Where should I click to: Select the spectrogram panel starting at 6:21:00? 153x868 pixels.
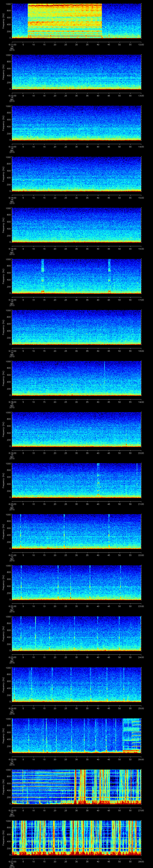[x=77, y=532]
